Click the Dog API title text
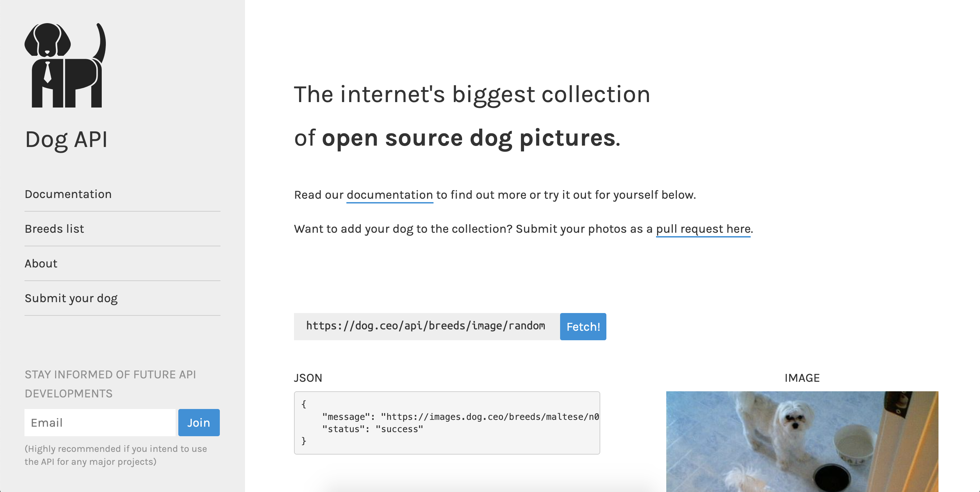This screenshot has height=492, width=980. [x=66, y=139]
